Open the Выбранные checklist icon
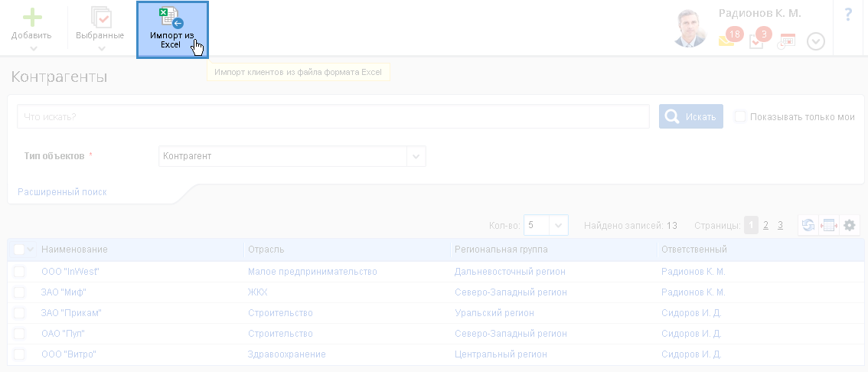Image resolution: width=868 pixels, height=372 pixels. pyautogui.click(x=101, y=17)
